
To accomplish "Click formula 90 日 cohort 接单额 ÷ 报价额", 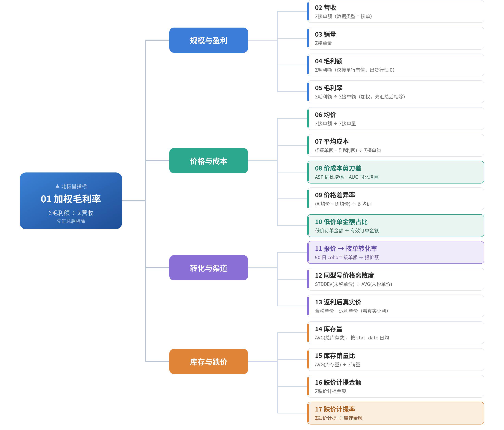I will 347,257.
